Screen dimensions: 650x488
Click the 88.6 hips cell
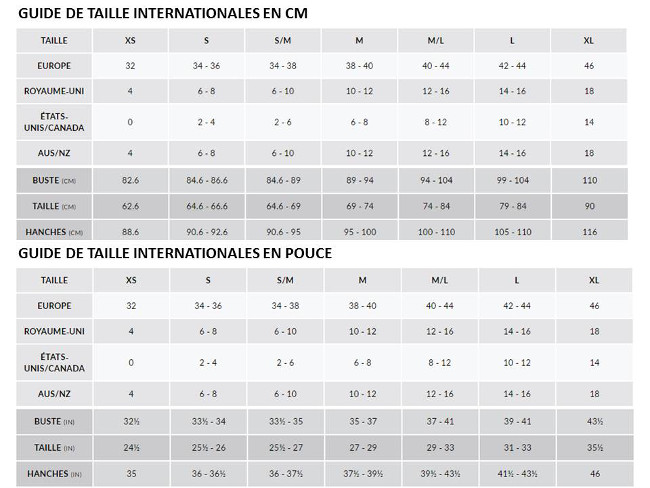click(x=130, y=231)
